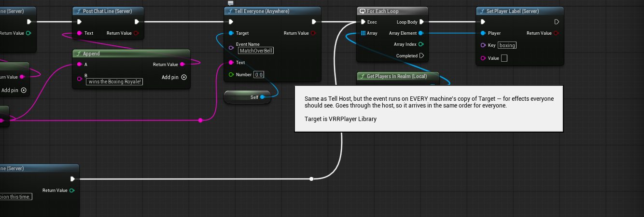Click the reroute node on the white exec wire
This screenshot has height=217, width=644.
311,179
